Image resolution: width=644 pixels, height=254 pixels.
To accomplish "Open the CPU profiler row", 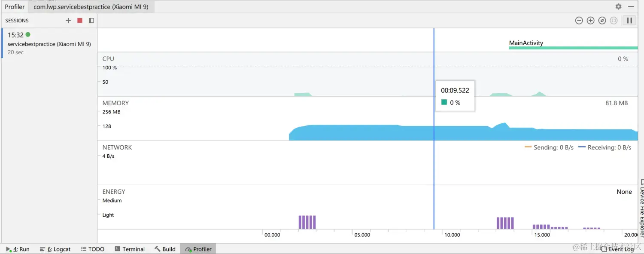I will (368, 74).
